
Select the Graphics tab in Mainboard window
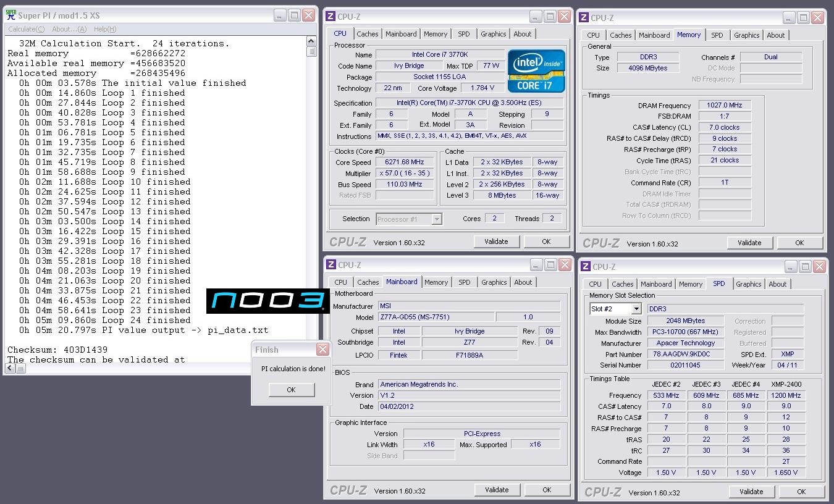(x=494, y=282)
